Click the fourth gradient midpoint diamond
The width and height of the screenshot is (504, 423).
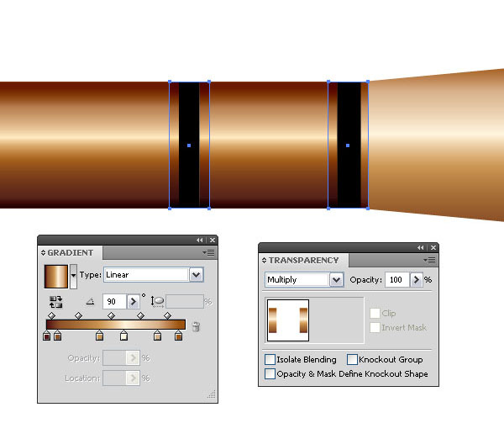coord(140,315)
